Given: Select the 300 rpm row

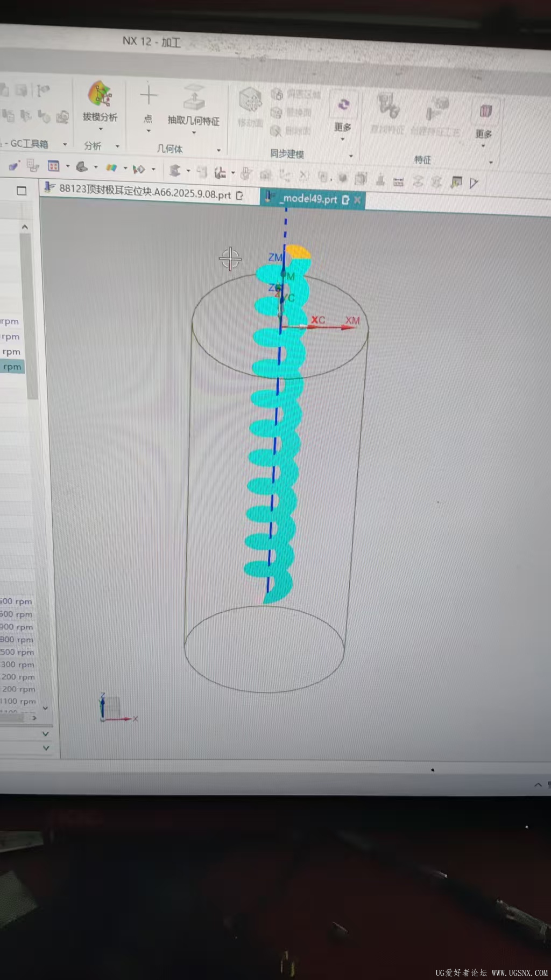Looking at the screenshot, I should tap(17, 664).
